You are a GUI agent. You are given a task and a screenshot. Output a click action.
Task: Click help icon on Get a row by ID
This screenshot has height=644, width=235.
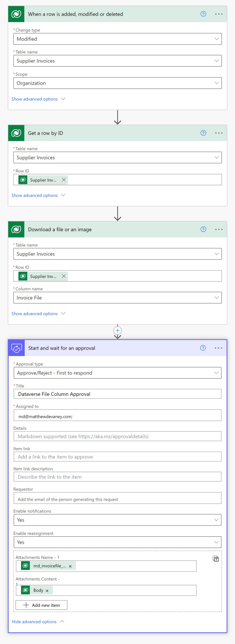[203, 133]
